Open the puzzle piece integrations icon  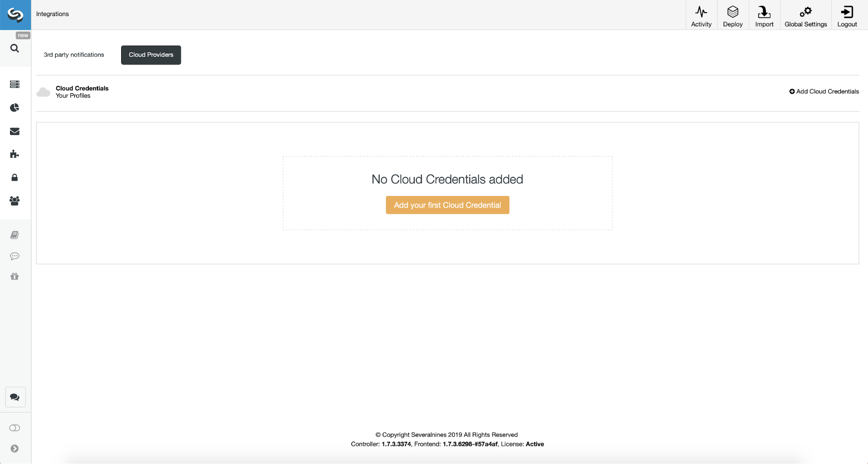tap(15, 154)
